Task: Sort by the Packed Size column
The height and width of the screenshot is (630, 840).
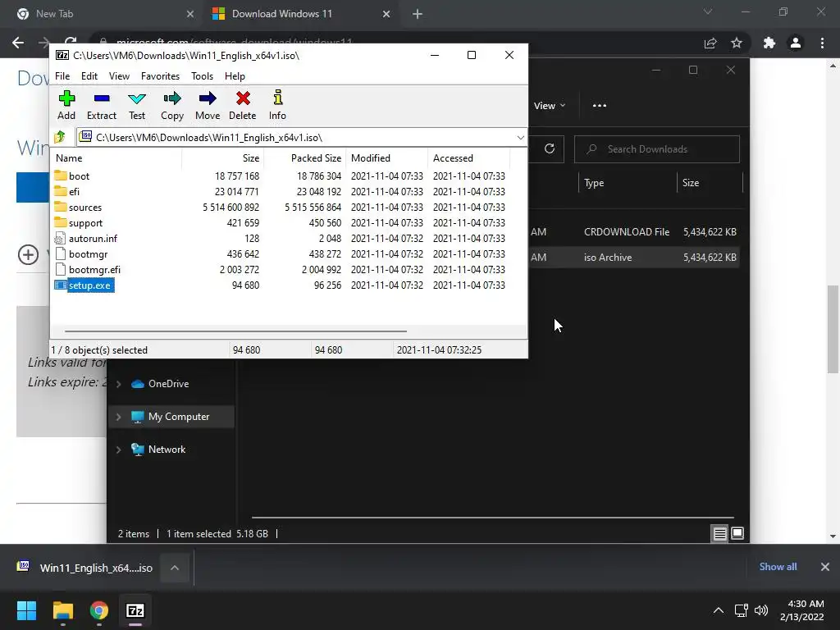Action: [x=305, y=158]
